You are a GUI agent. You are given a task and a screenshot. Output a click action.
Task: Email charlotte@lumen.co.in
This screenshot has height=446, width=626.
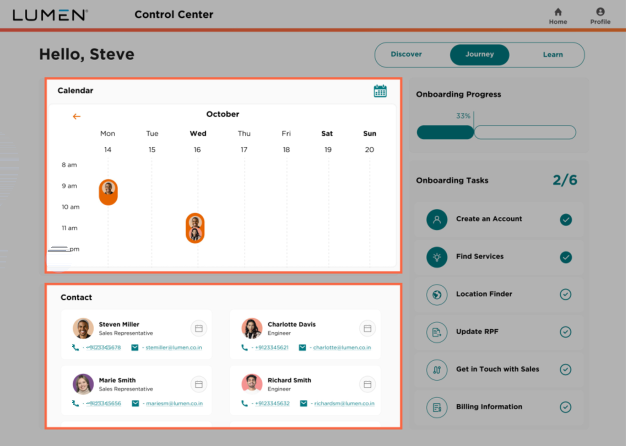pos(342,348)
